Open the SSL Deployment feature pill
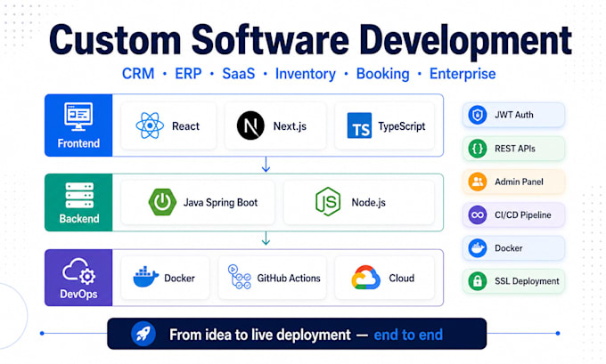The height and width of the screenshot is (364, 606). (x=513, y=281)
